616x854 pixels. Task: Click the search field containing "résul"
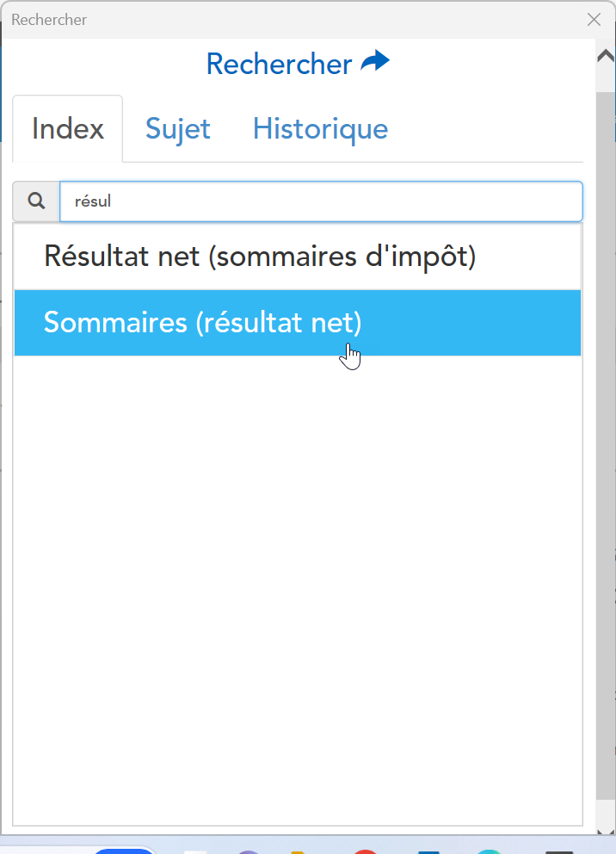coord(320,201)
